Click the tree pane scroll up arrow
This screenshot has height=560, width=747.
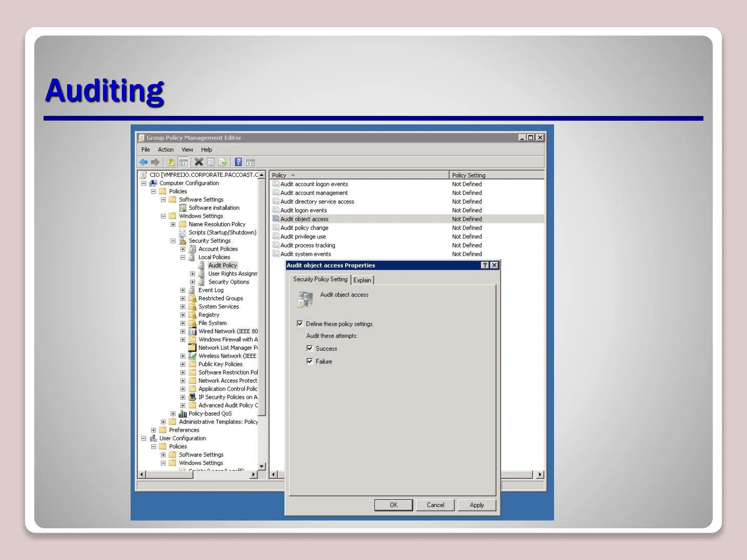coord(262,175)
